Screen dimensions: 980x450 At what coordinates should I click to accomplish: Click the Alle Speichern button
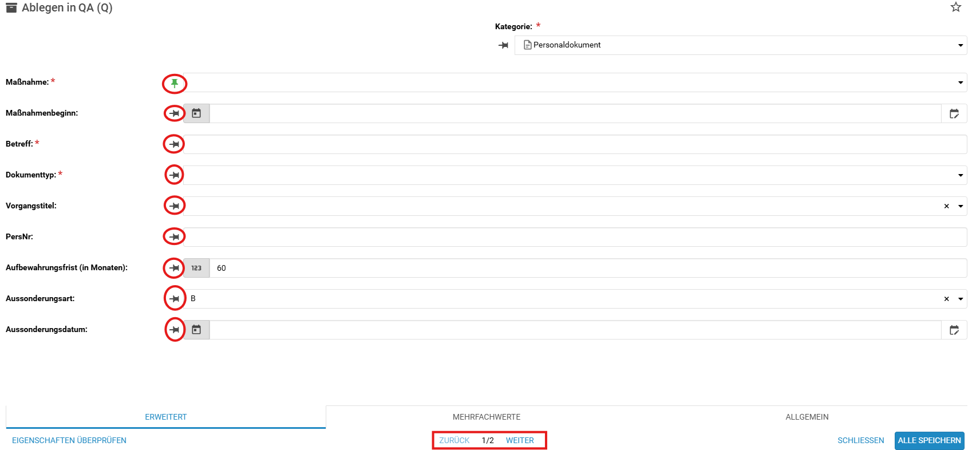pyautogui.click(x=928, y=440)
